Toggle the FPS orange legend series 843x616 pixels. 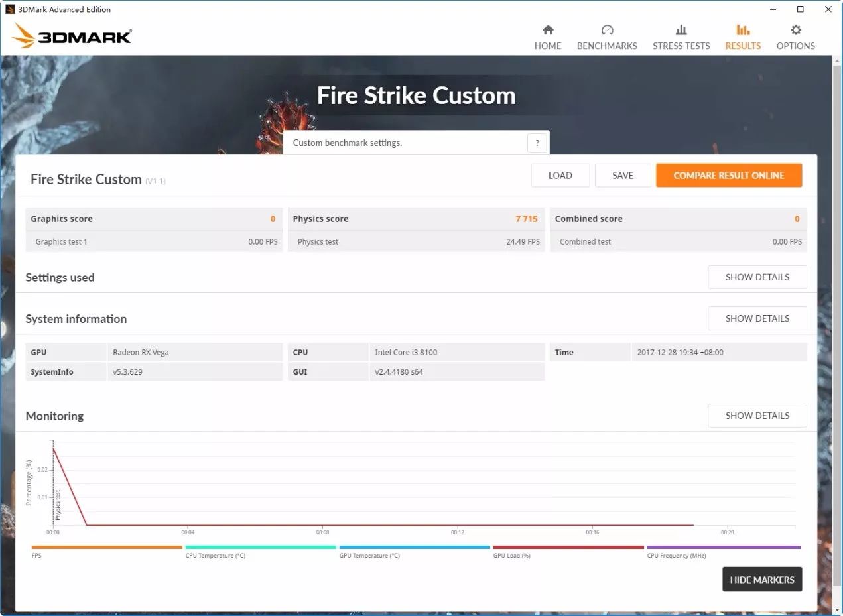(106, 548)
